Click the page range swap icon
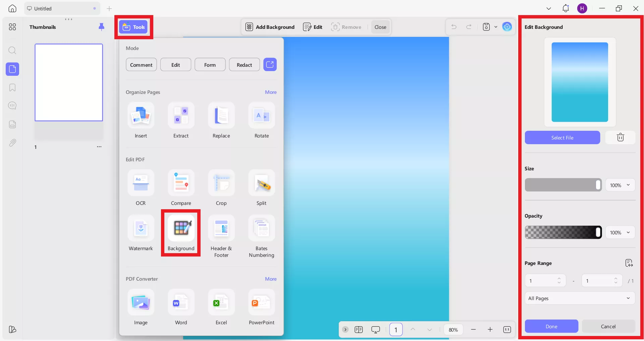This screenshot has height=341, width=644. [629, 263]
